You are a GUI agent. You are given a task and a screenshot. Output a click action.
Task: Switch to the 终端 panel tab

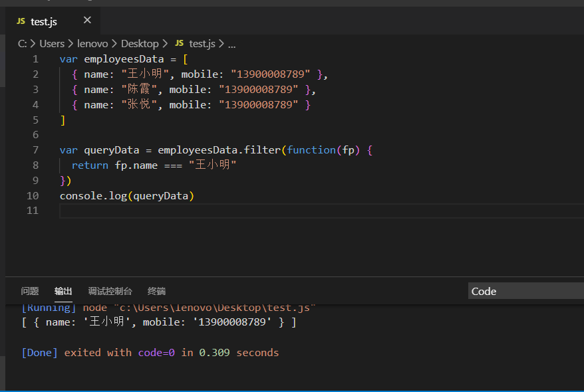[x=156, y=291]
